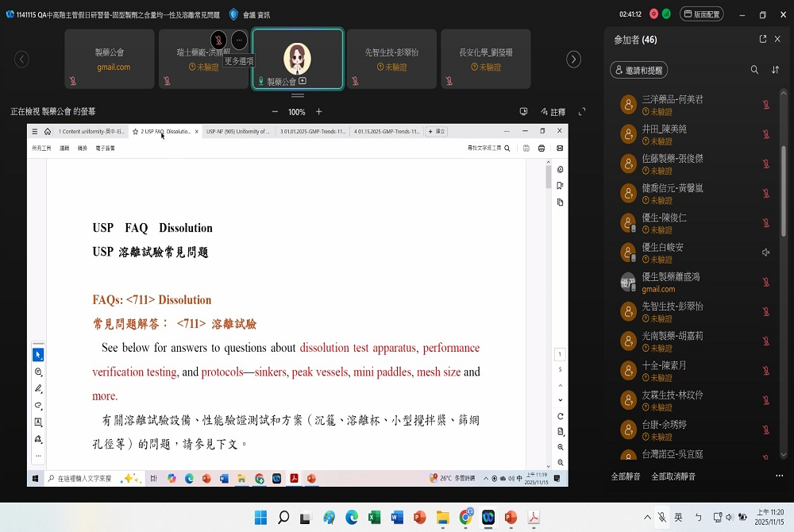Click the 註釋 annotate pencil tool
The width and height of the screenshot is (794, 532).
[x=553, y=112]
